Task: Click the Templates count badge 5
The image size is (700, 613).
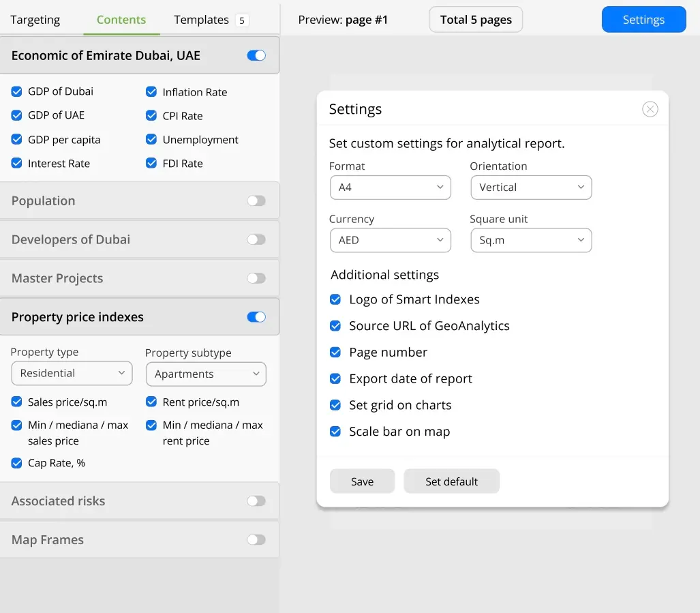Action: click(241, 20)
